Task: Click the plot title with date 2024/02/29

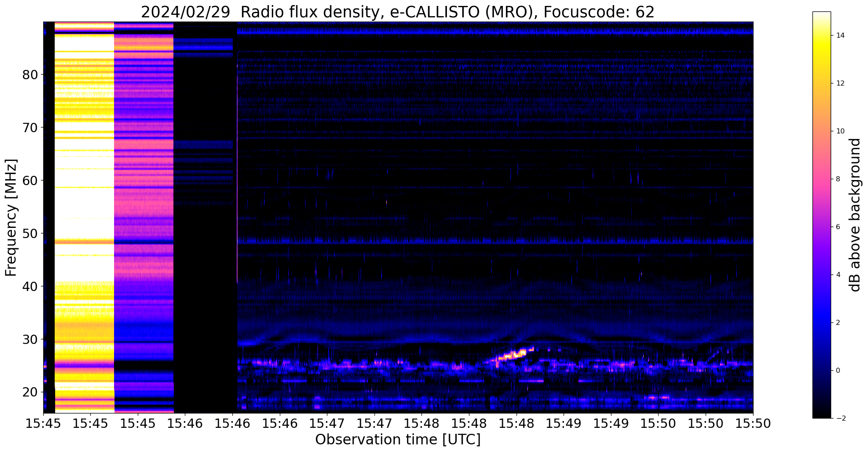Action: [x=398, y=12]
